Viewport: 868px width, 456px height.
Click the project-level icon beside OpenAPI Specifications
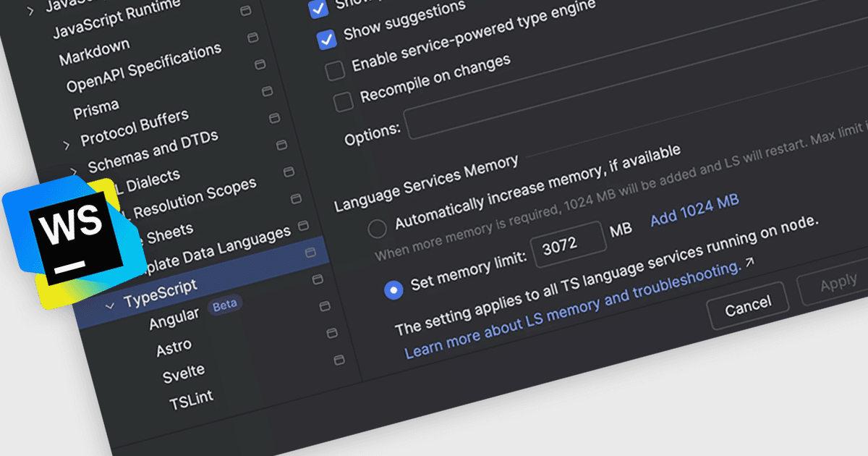[252, 37]
